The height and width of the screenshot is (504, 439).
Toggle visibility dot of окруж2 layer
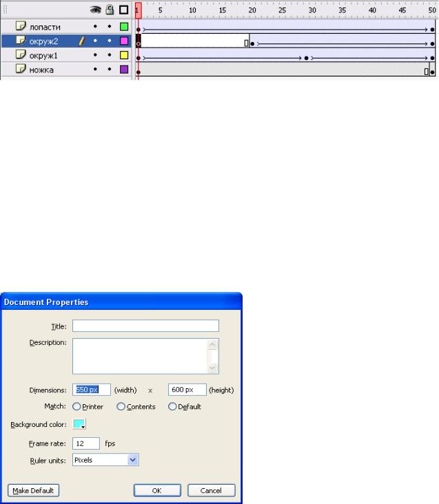(x=95, y=41)
